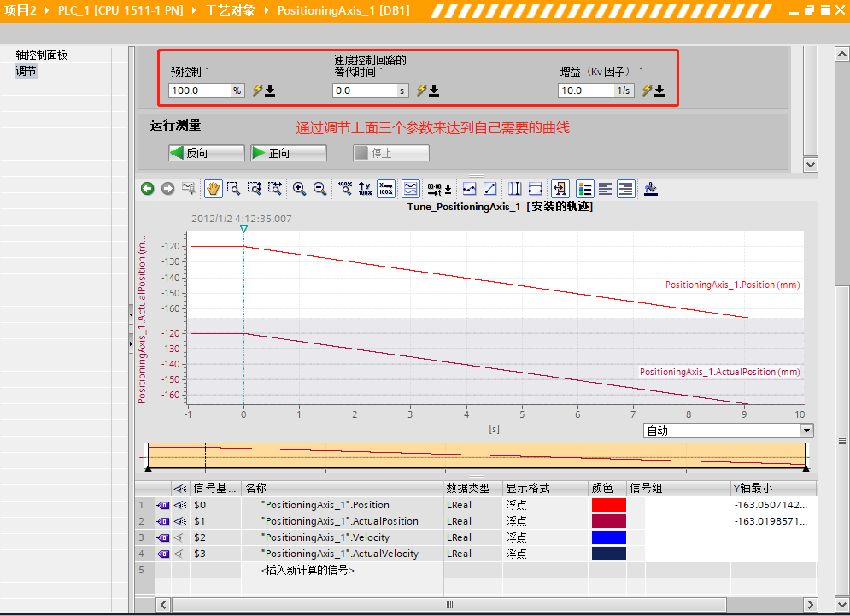Click the red color swatch for Position
850x616 pixels.
[x=608, y=504]
